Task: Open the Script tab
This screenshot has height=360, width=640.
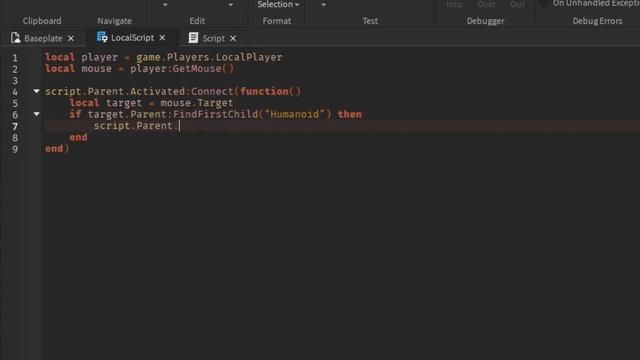Action: [213, 38]
